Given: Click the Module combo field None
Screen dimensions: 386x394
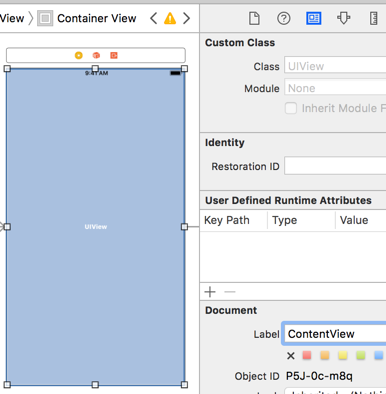Looking at the screenshot, I should pyautogui.click(x=335, y=88).
